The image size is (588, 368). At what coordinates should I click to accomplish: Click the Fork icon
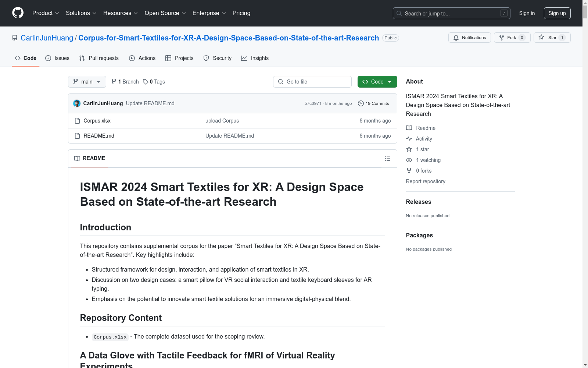pos(502,38)
